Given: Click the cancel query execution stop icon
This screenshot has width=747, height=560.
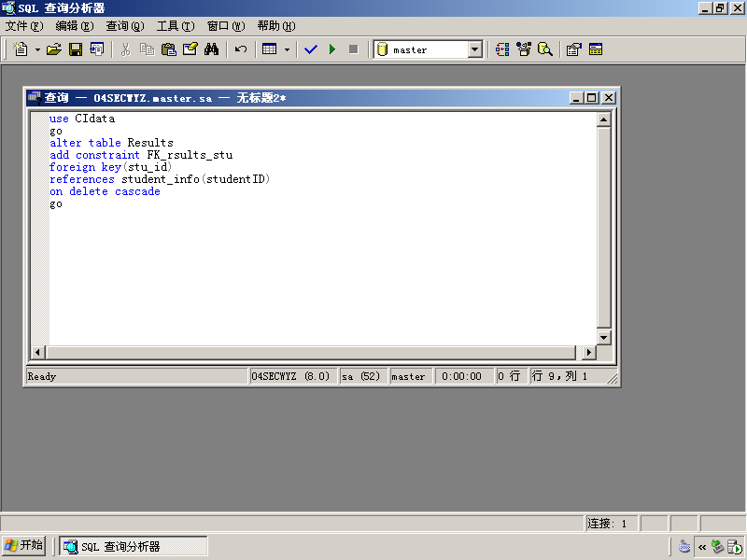Looking at the screenshot, I should (354, 49).
